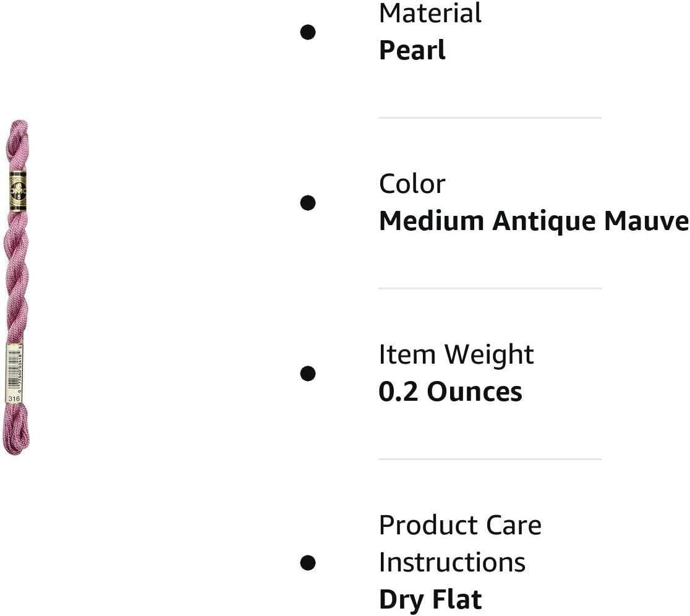Screen dimensions: 690x616
Task: Select the Material label
Action: click(430, 13)
